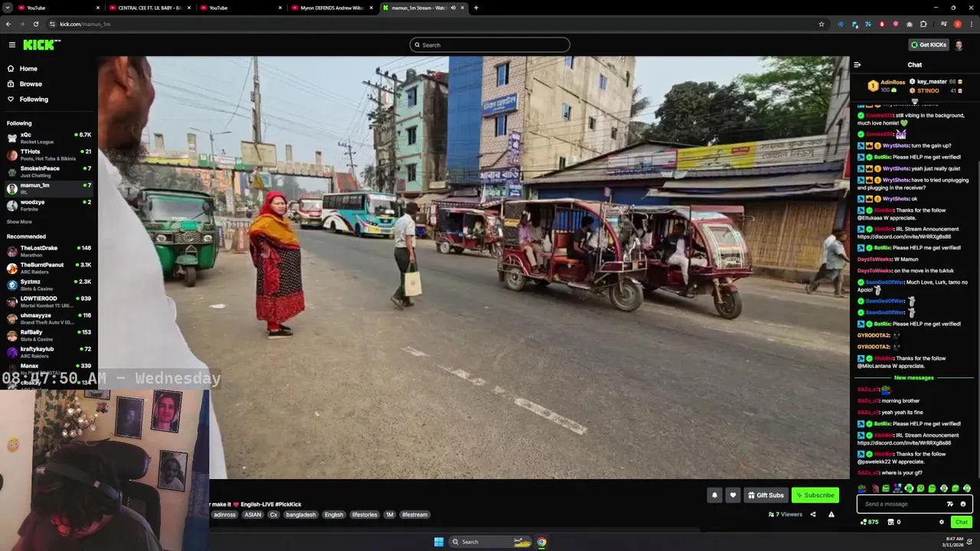Open TheLostDrake recommended channel
The image size is (980, 551).
coord(49,251)
